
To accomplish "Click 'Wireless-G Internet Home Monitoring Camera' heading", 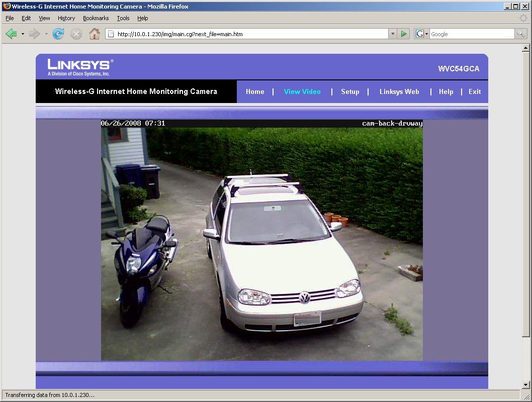I will [x=136, y=91].
